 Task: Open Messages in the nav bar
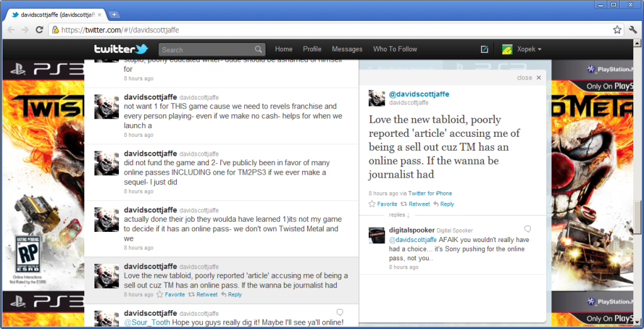point(347,49)
